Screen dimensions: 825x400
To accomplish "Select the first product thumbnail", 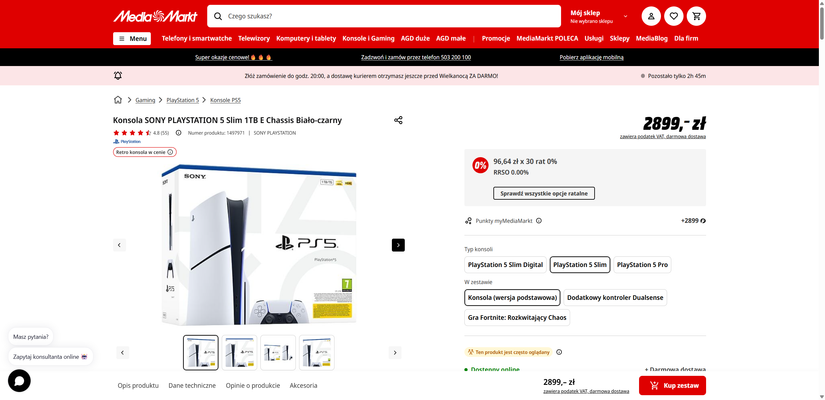I will point(200,353).
